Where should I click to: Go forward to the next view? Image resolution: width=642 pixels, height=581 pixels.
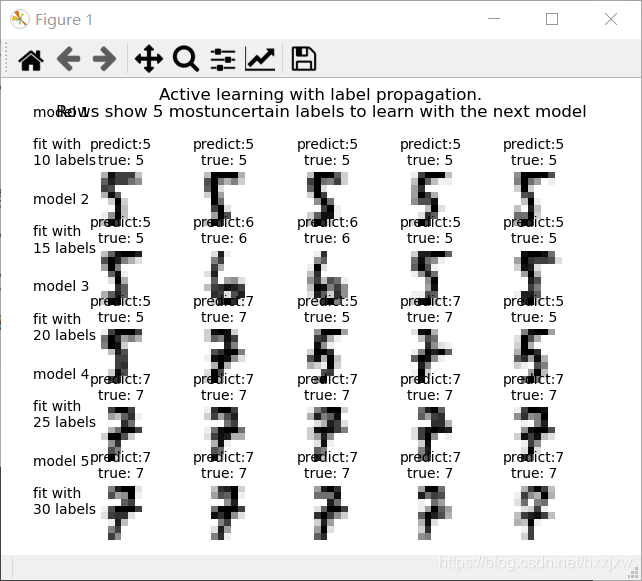(104, 59)
